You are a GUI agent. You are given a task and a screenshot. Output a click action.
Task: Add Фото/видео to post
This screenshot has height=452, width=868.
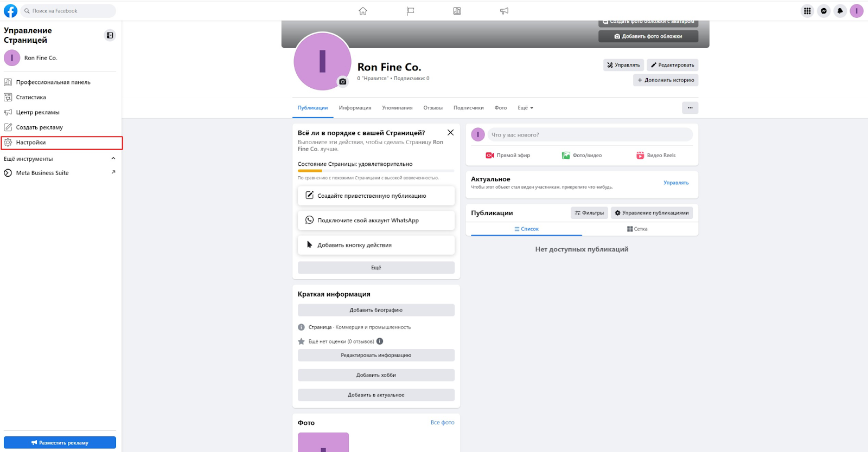pyautogui.click(x=582, y=156)
